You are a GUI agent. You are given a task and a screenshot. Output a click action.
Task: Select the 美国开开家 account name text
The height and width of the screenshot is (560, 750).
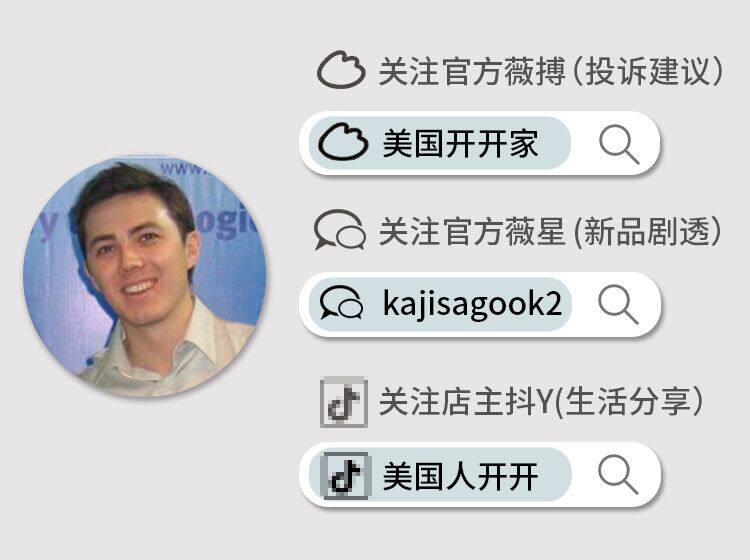tap(460, 143)
